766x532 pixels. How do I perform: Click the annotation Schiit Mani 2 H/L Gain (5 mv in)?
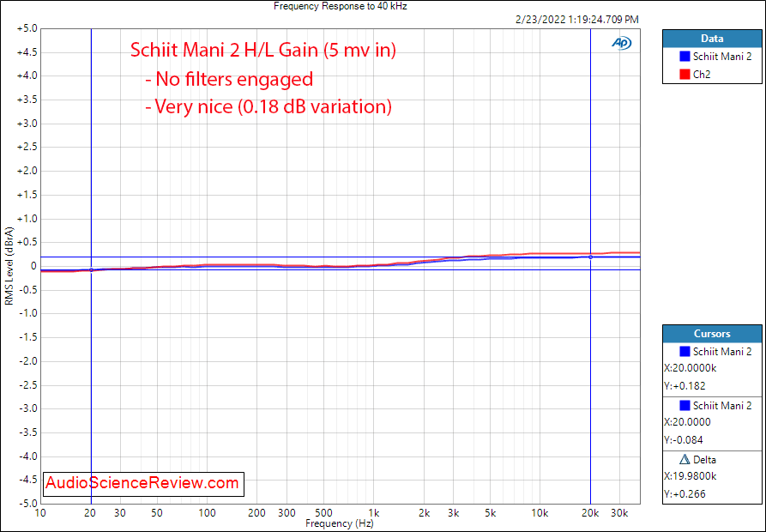263,50
